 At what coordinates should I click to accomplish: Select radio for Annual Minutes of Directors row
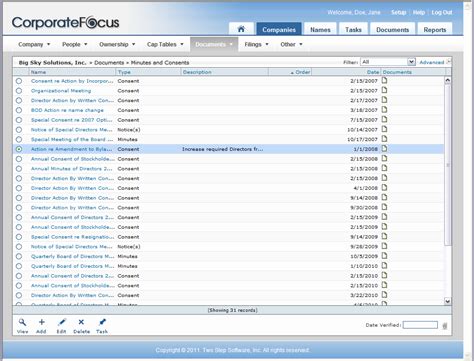coord(19,169)
